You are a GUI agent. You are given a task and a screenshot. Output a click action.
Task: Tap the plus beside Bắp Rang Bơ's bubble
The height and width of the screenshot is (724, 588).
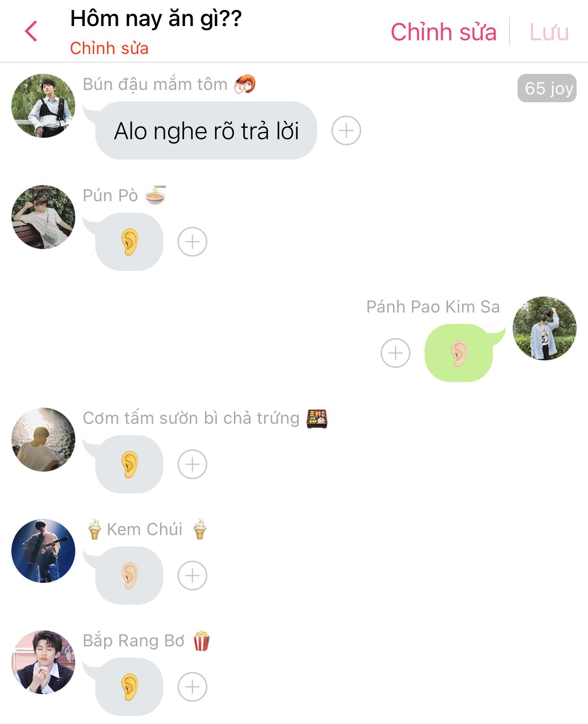click(x=192, y=687)
